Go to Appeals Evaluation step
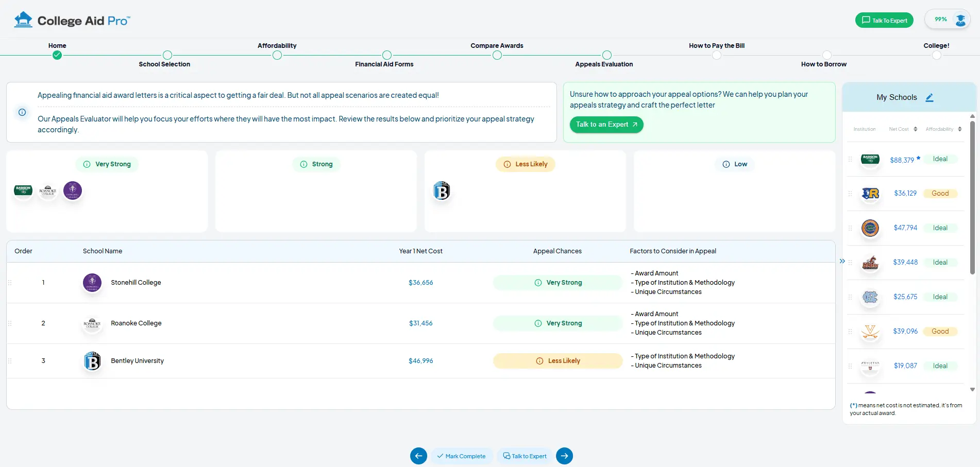Screen dimensions: 980x467 coord(607,55)
